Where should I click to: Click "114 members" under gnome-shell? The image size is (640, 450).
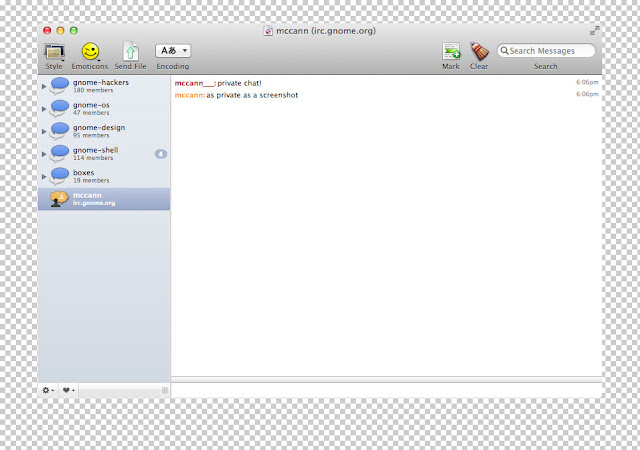[x=93, y=158]
